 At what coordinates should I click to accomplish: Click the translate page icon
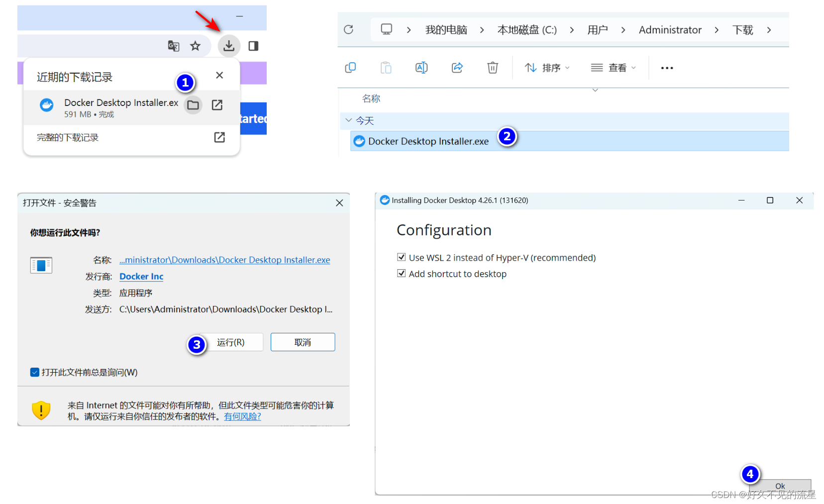point(173,46)
